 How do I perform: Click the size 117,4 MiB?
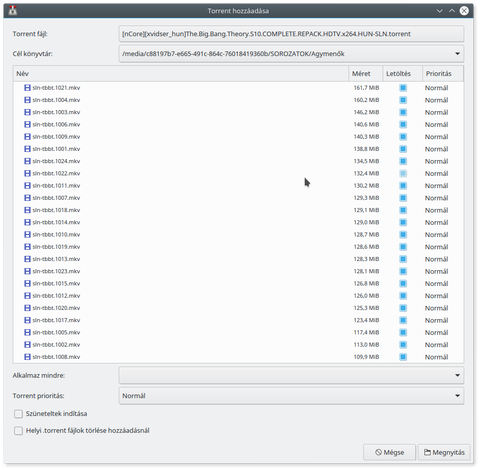click(x=366, y=332)
